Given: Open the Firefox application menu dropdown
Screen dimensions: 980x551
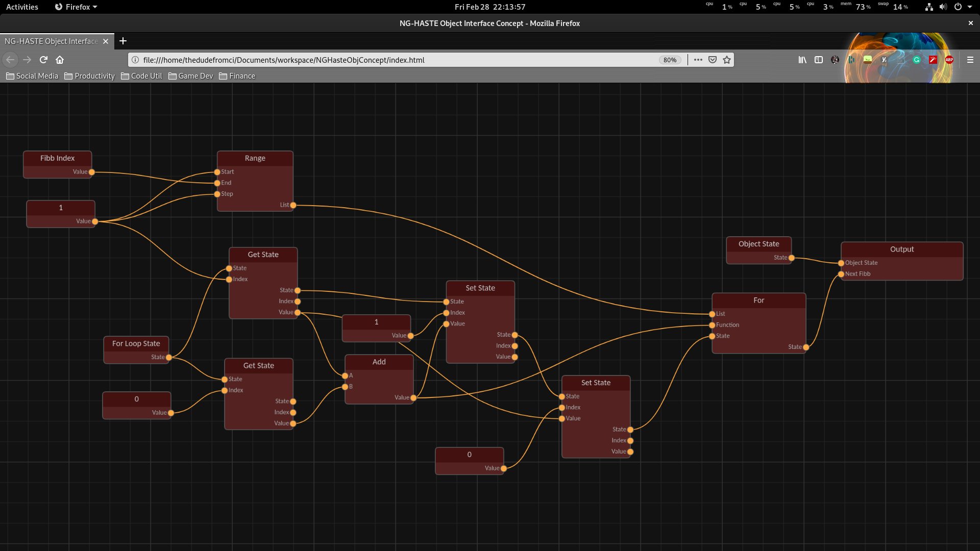Looking at the screenshot, I should tap(76, 7).
